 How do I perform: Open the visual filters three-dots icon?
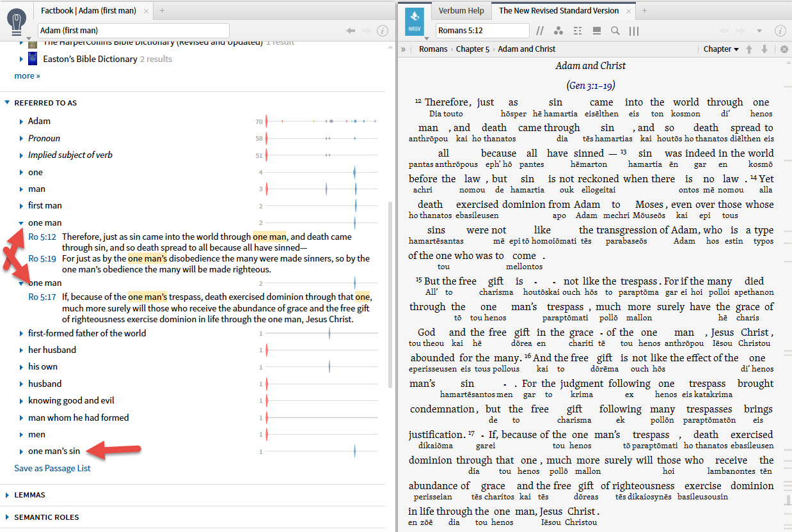(x=558, y=31)
